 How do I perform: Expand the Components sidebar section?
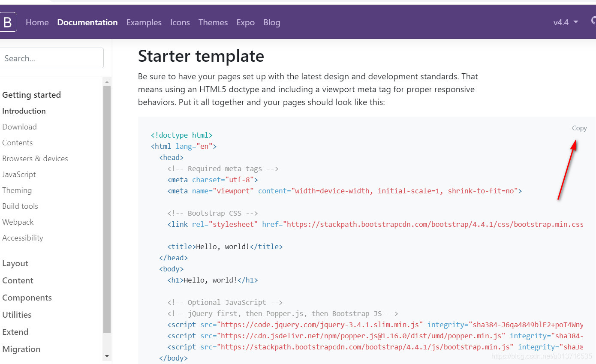(27, 298)
